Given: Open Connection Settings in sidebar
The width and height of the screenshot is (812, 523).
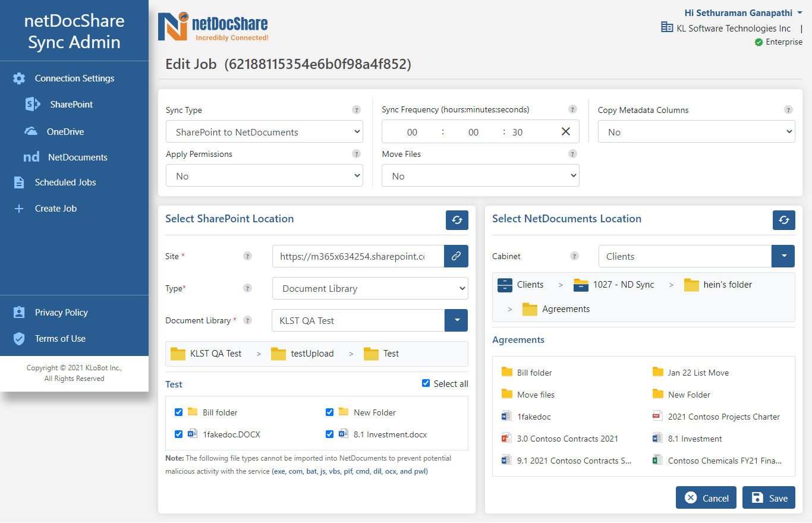Looking at the screenshot, I should coord(74,78).
